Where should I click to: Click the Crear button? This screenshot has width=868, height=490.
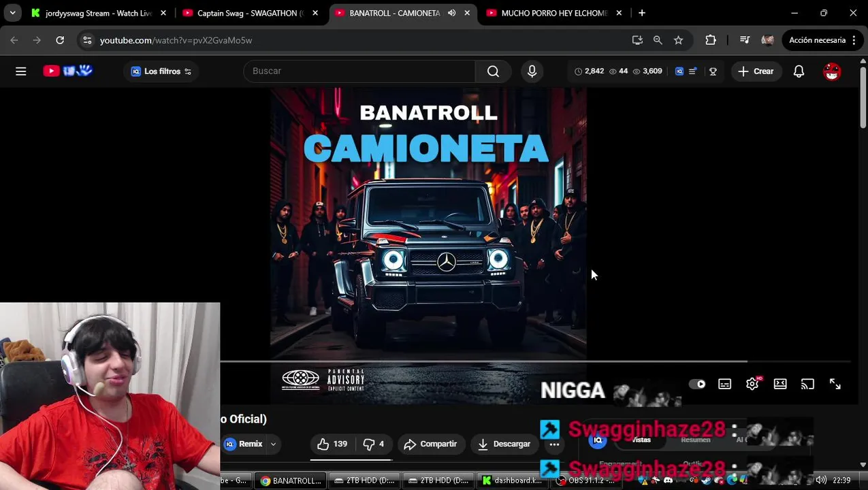coord(756,71)
